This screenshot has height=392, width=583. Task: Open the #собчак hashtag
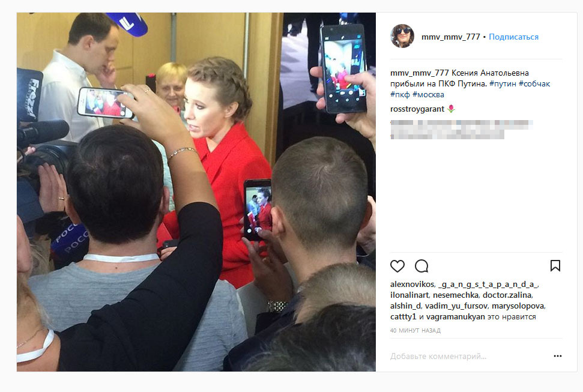coord(534,83)
